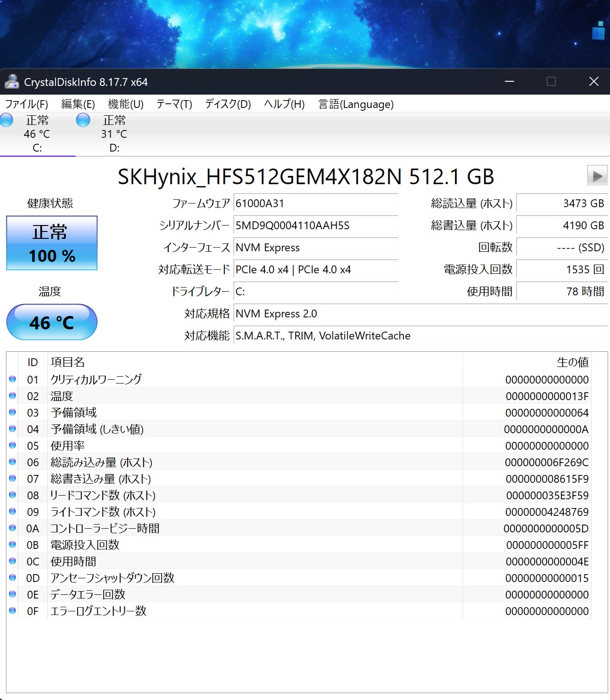This screenshot has height=700, width=610.
Task: Click status dot for 予備領域 (しきい値) row
Action: 12,429
